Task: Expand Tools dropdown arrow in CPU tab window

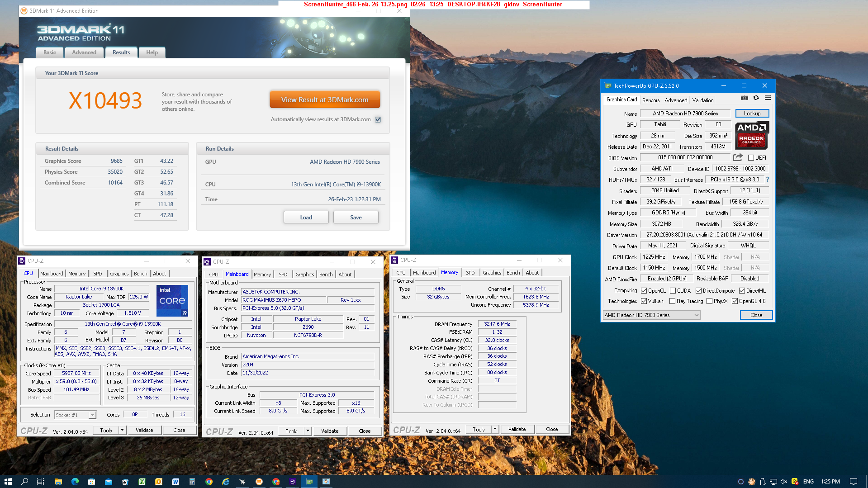Action: [x=122, y=430]
